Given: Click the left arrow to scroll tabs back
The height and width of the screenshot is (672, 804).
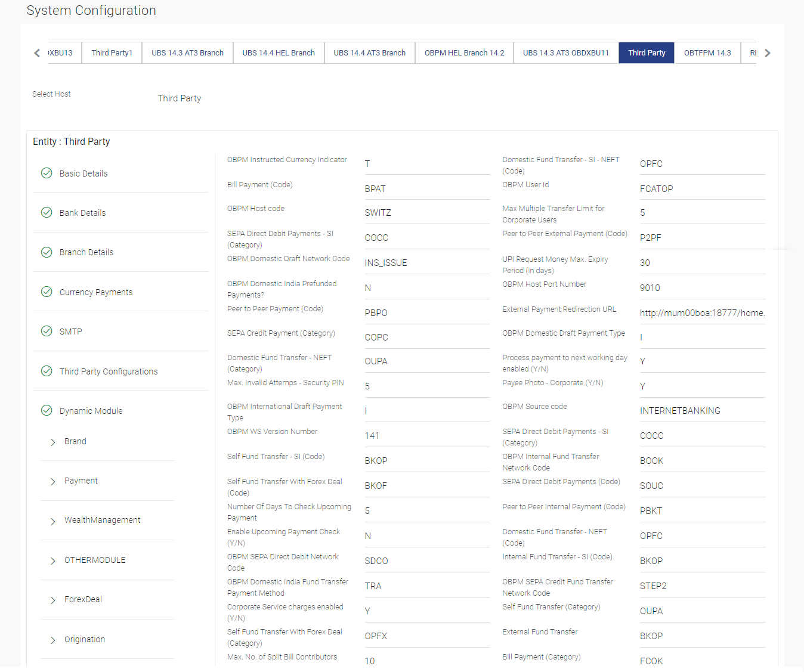Looking at the screenshot, I should (x=38, y=53).
